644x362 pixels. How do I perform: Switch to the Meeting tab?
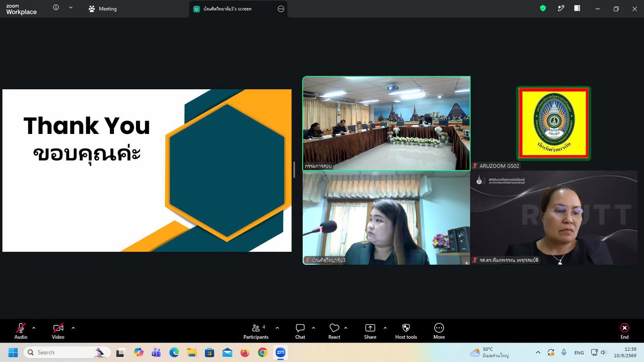coord(103,8)
